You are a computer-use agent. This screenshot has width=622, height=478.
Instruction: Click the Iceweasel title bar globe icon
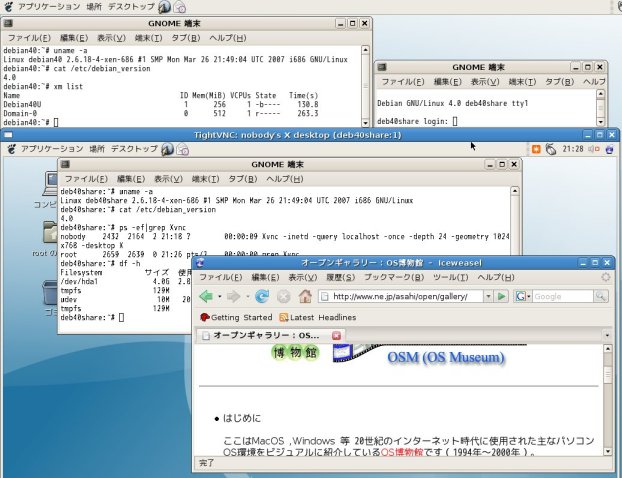point(200,263)
